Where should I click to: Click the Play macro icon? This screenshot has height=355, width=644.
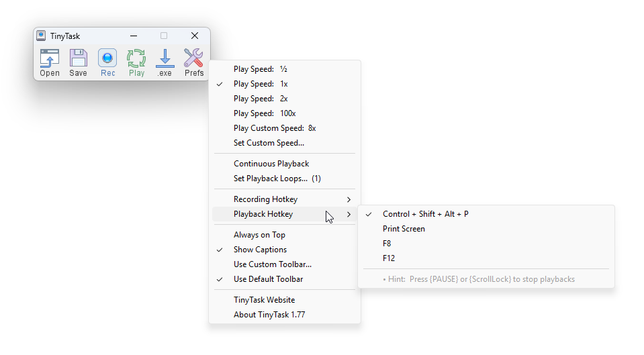[136, 62]
